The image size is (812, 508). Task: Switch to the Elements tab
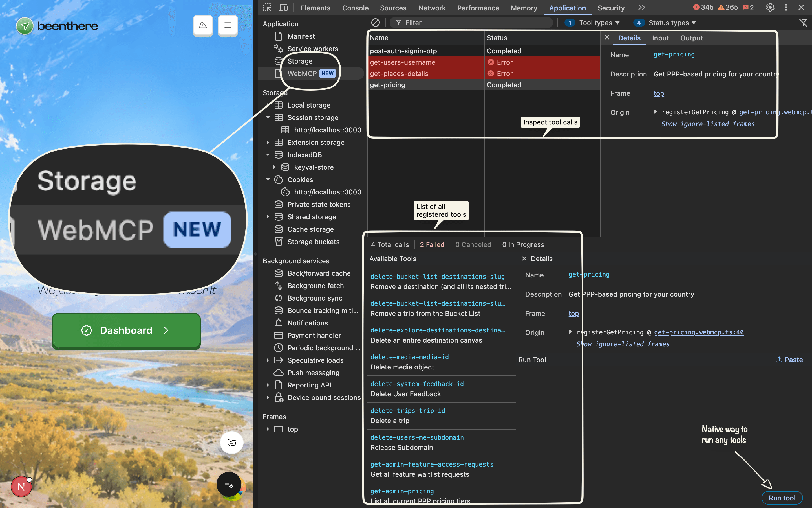pyautogui.click(x=315, y=8)
